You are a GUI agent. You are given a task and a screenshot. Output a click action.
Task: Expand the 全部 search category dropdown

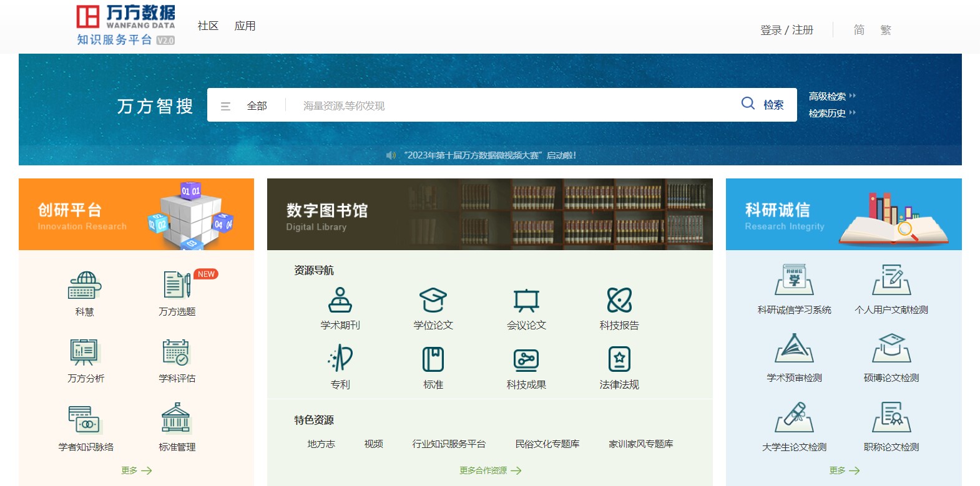pyautogui.click(x=245, y=106)
